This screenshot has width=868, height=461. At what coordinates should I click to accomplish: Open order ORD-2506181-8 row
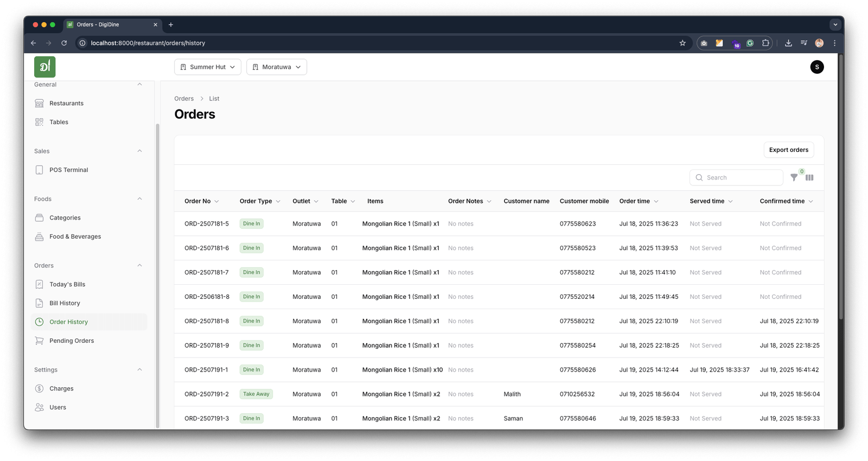click(x=499, y=297)
